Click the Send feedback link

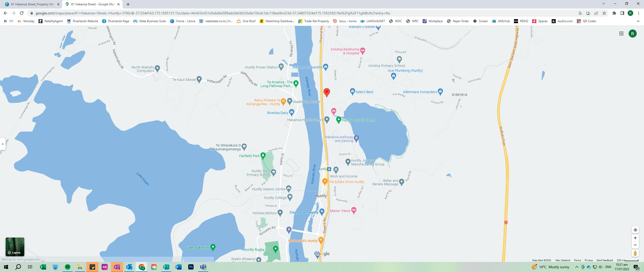click(x=605, y=260)
